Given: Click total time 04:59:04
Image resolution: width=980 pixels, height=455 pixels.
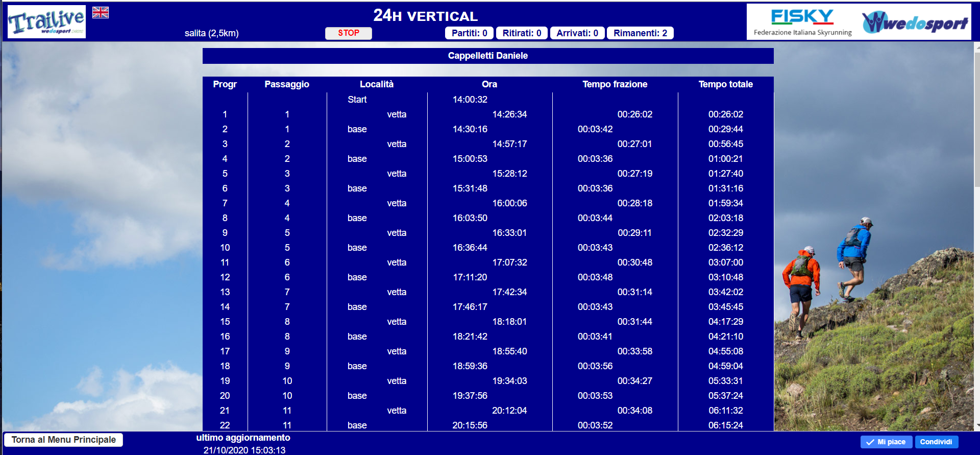Looking at the screenshot, I should click(726, 366).
